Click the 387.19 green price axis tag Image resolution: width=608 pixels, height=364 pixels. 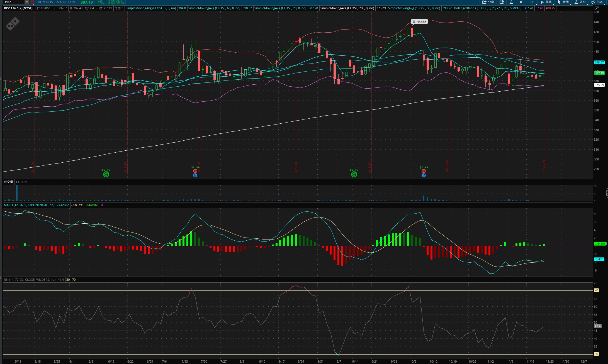tap(599, 73)
